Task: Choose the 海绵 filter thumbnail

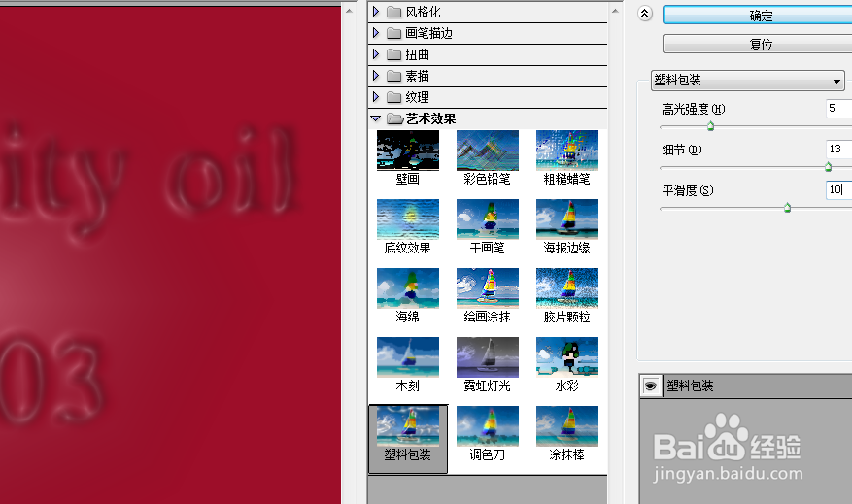Action: point(407,288)
